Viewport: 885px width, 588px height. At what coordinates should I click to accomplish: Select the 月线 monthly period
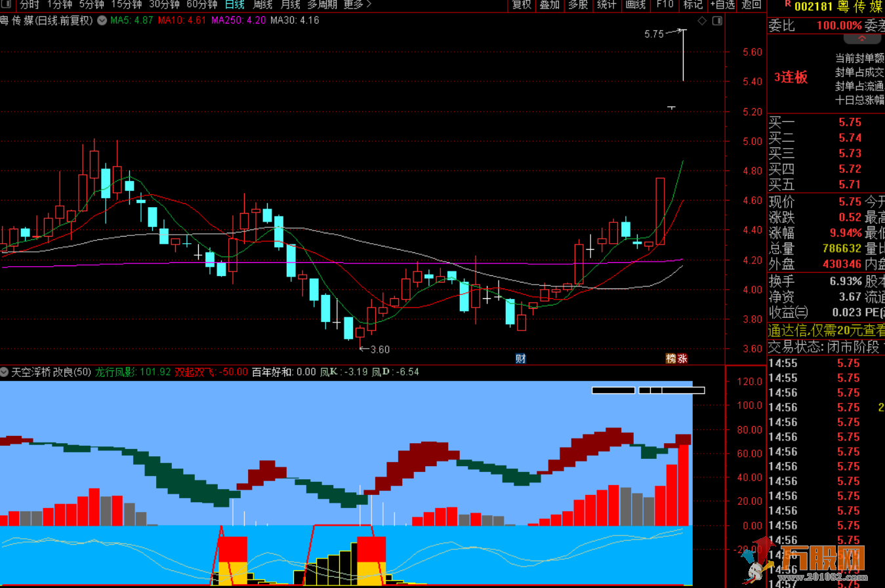[291, 5]
